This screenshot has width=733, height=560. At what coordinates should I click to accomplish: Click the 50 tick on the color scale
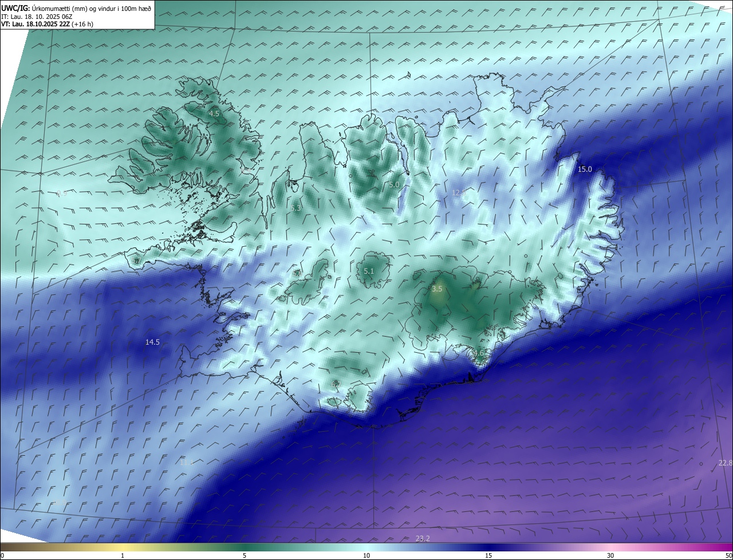click(728, 555)
